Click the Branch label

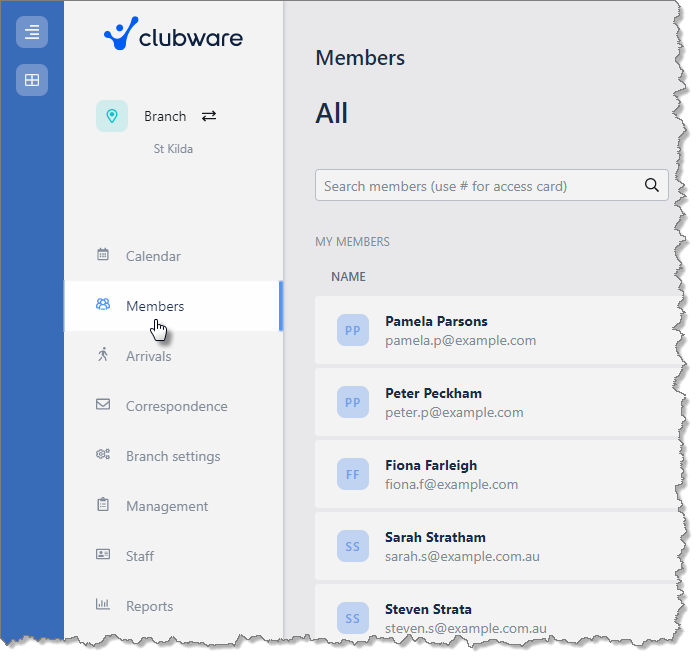(x=165, y=117)
